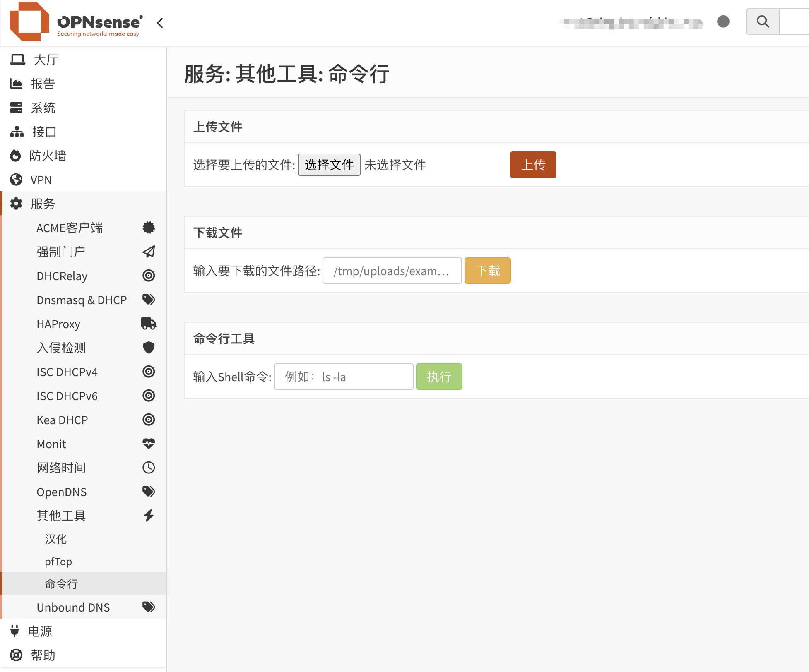Image resolution: width=809 pixels, height=672 pixels.
Task: Click the HAProxy truck icon
Action: click(x=148, y=324)
